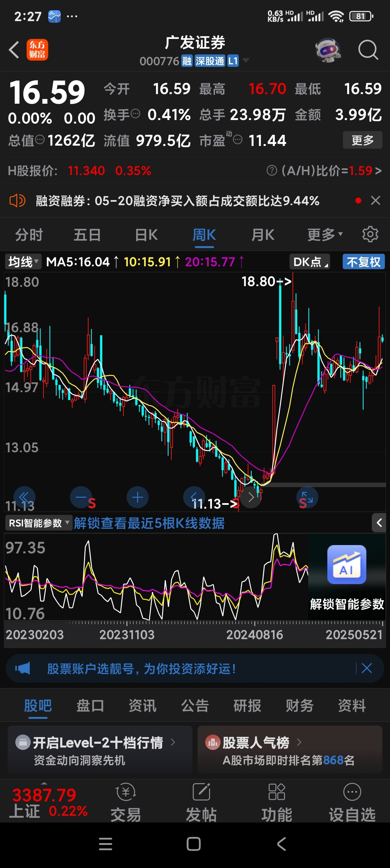Screen dimensions: 390x868
Task: Tap 解锁智能参数 unlock label
Action: [347, 604]
